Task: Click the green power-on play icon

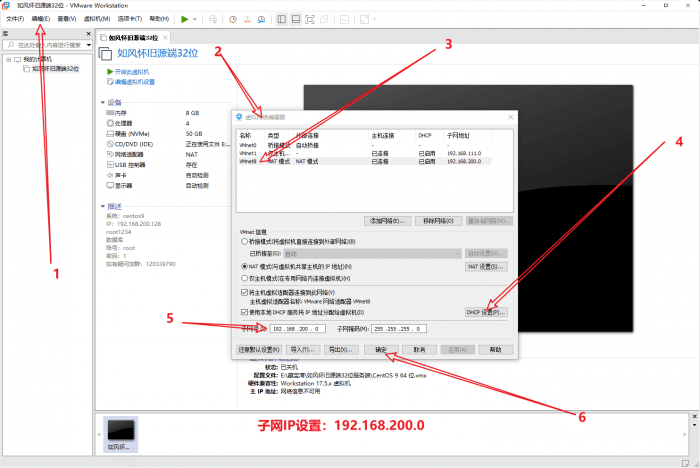Action: click(x=184, y=19)
